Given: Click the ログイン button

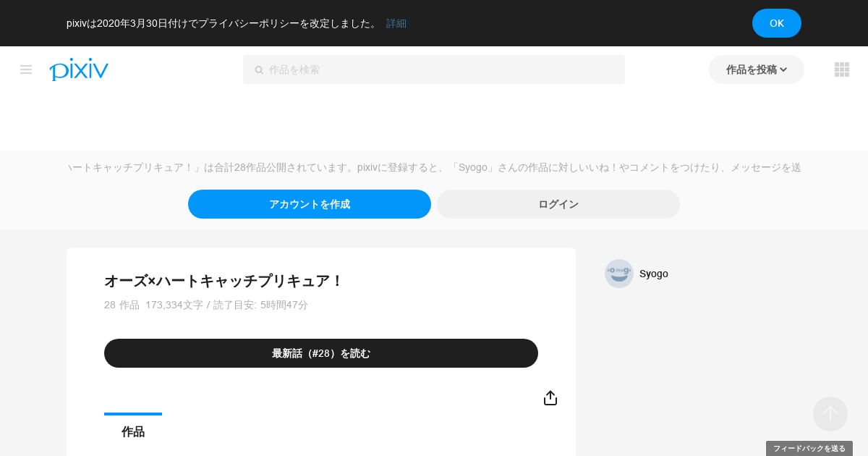Looking at the screenshot, I should (x=558, y=204).
